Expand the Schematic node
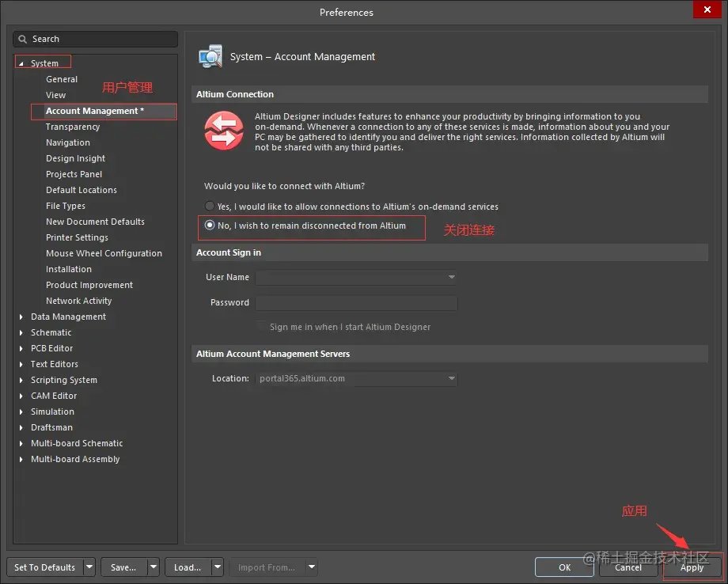Screen dimensions: 728x584 [21, 332]
